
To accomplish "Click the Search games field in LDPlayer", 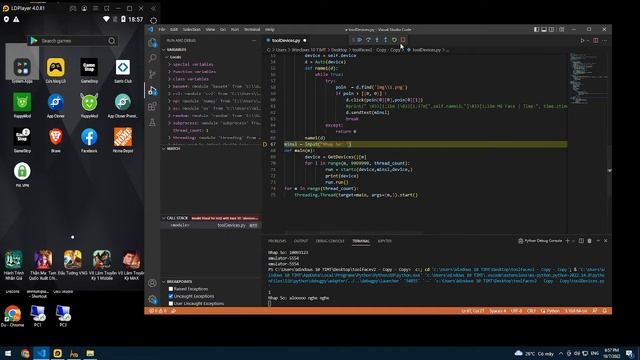I will 73,41.
